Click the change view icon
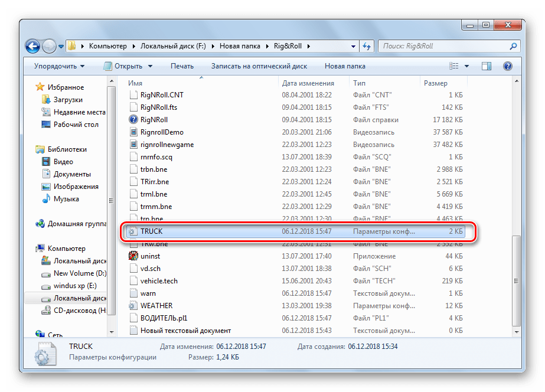 (x=454, y=66)
